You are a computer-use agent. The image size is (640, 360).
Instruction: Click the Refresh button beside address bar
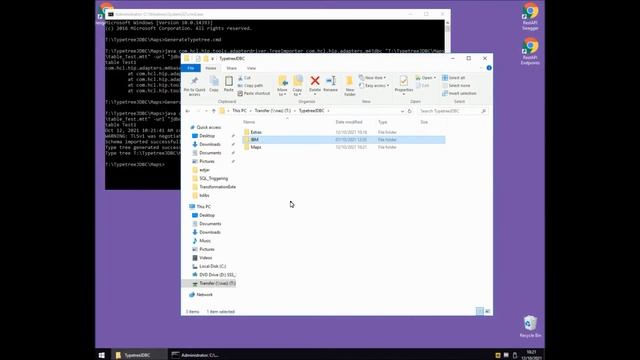pos(410,111)
